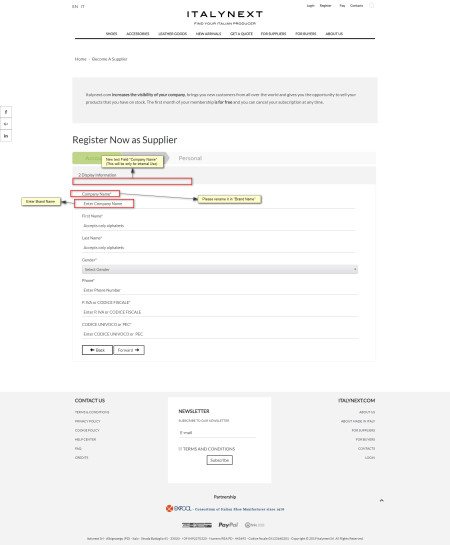
Task: Click the LinkedIn share icon
Action: (6, 136)
